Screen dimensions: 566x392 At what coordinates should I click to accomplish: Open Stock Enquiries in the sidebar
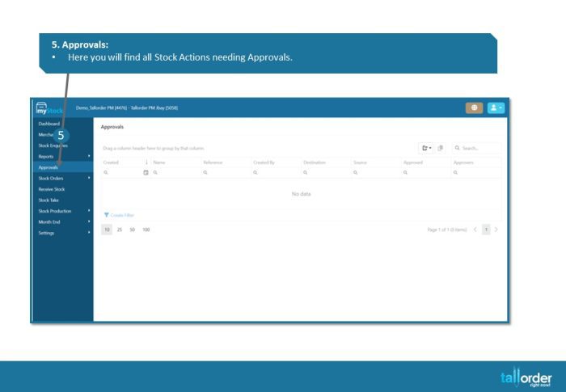coord(53,145)
